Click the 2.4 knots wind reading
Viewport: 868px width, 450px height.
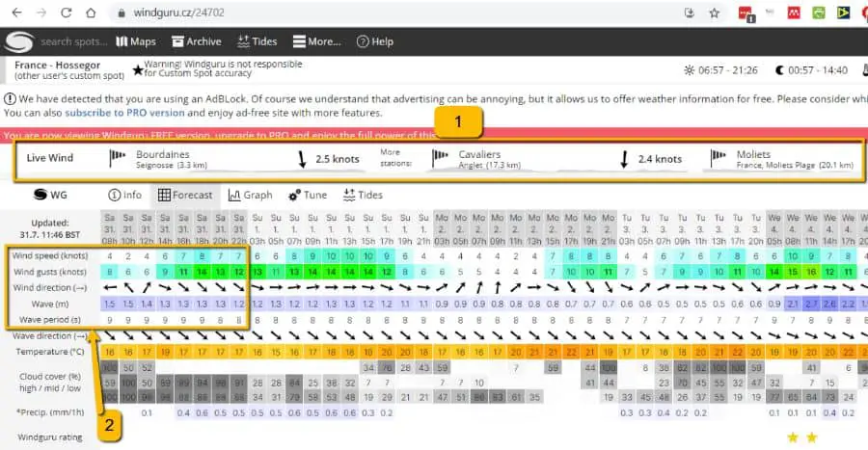click(x=660, y=159)
